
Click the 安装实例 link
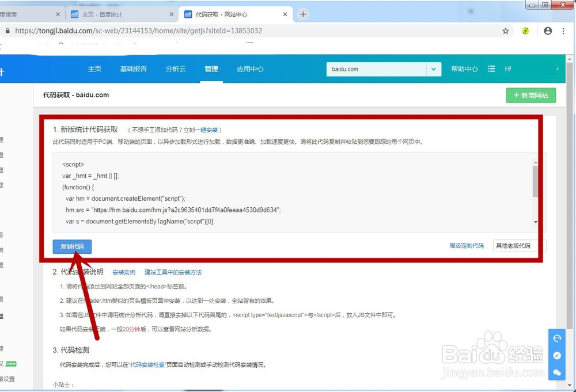tap(124, 272)
